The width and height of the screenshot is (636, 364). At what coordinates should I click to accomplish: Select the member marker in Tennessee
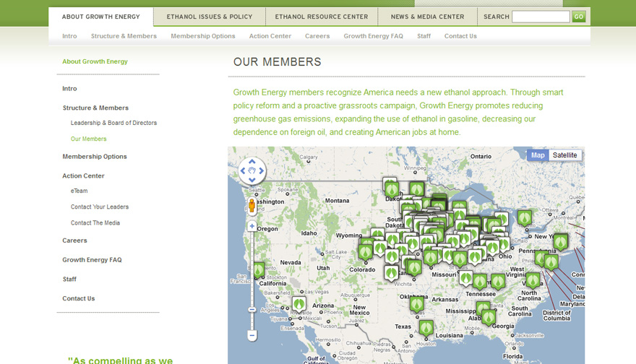[x=479, y=282]
